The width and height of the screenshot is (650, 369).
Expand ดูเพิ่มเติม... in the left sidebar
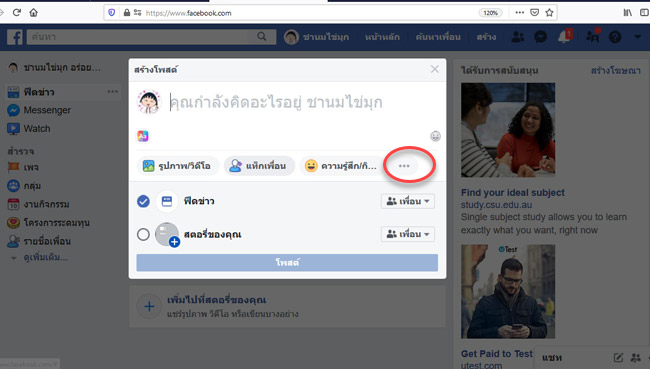pyautogui.click(x=46, y=257)
